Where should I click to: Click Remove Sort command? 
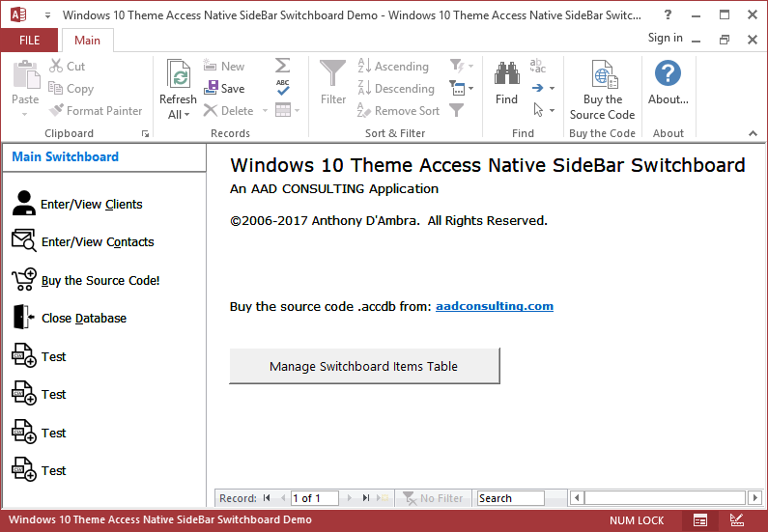pyautogui.click(x=398, y=111)
